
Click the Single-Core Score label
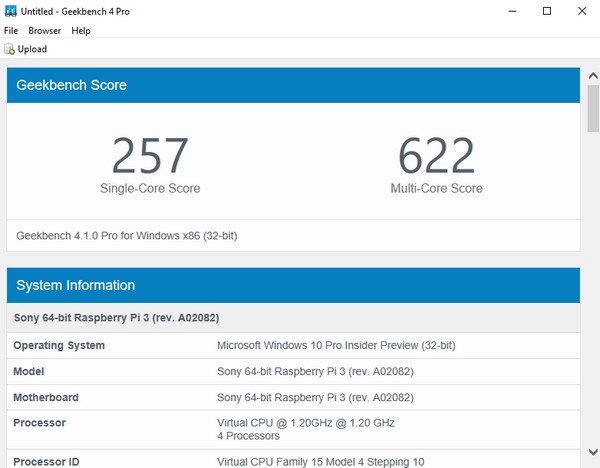click(150, 188)
